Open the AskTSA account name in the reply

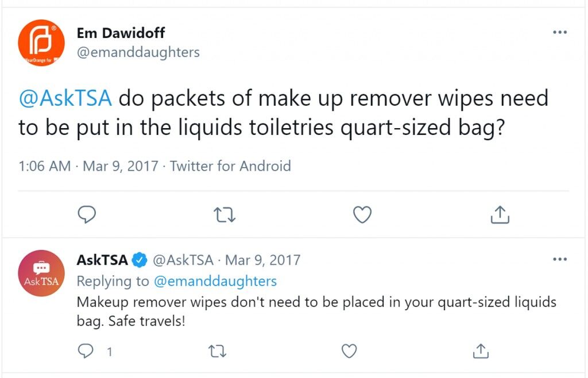[x=102, y=260]
